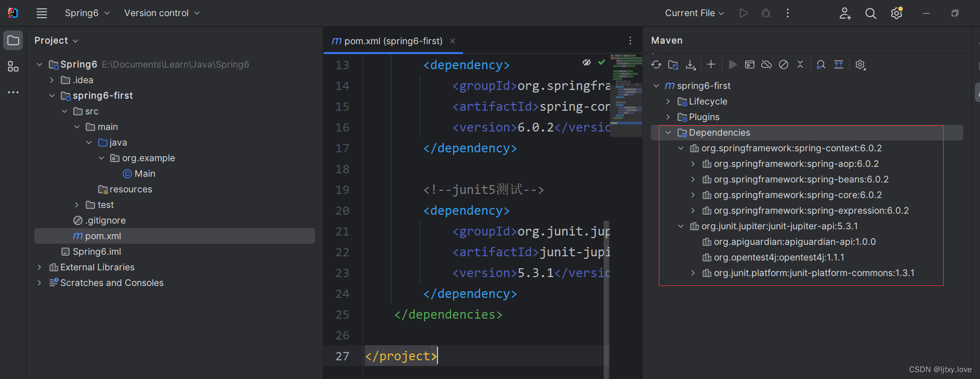Screen dimensions: 980x379
Task: Place cursor on closing </project> tag
Action: click(401, 356)
